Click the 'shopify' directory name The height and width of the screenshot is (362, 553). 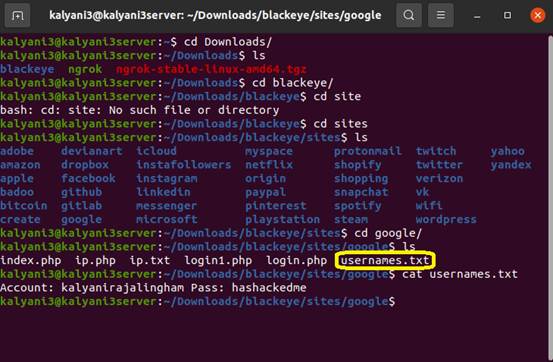[358, 165]
